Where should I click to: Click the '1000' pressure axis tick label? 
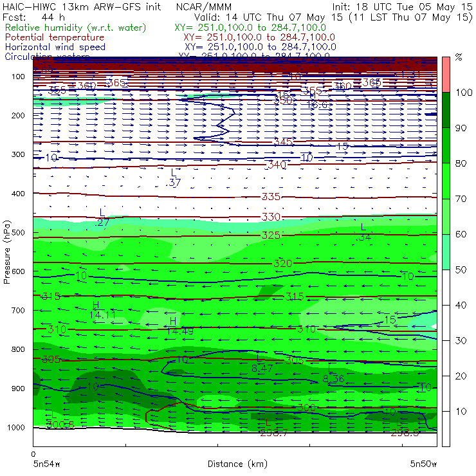point(16,427)
